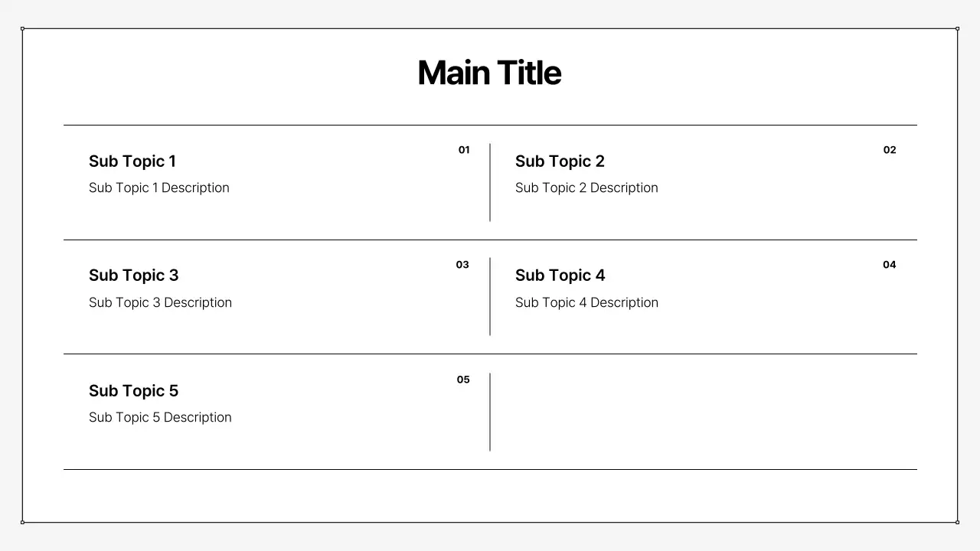Select the Sub Topic 2 heading
The width and height of the screenshot is (980, 551).
[560, 161]
